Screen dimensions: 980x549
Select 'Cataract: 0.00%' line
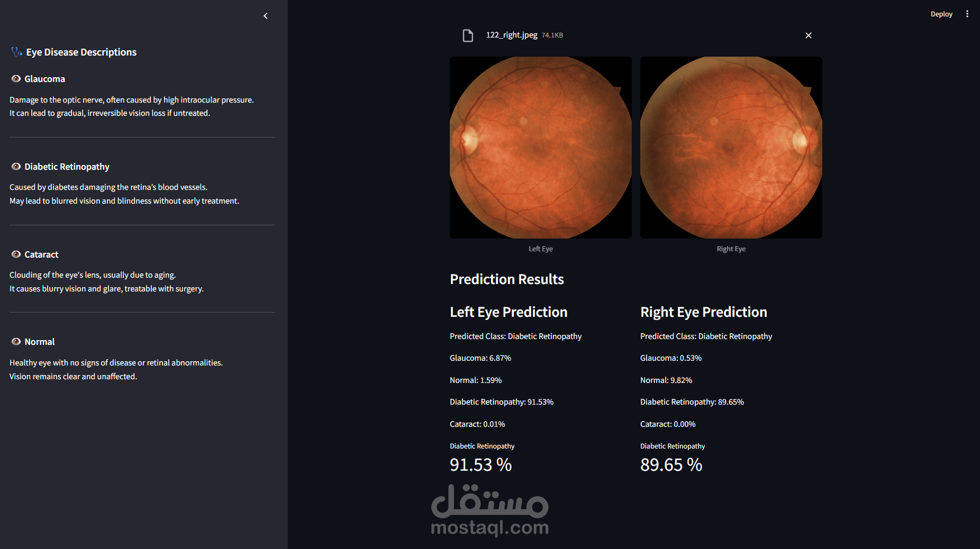tap(668, 424)
